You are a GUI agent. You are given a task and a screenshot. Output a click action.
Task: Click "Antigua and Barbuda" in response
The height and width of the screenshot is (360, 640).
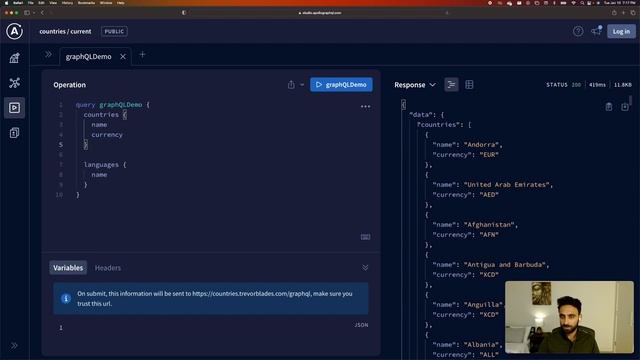pyautogui.click(x=506, y=264)
